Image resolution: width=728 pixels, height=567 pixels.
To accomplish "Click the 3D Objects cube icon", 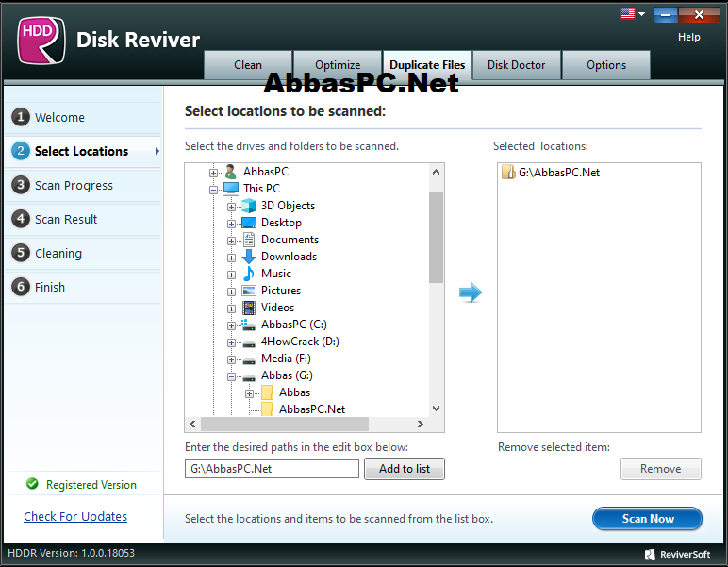I will tap(249, 206).
